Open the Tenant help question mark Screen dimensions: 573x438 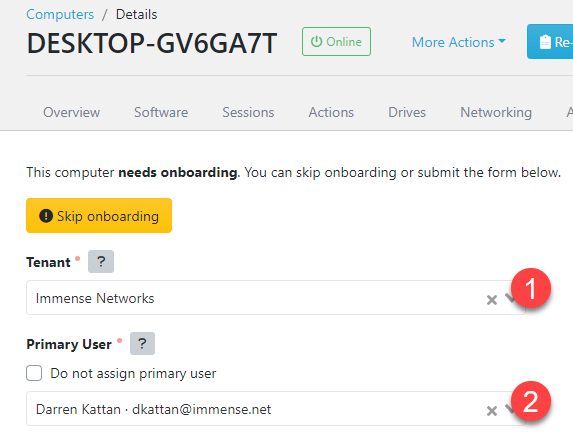coord(101,262)
